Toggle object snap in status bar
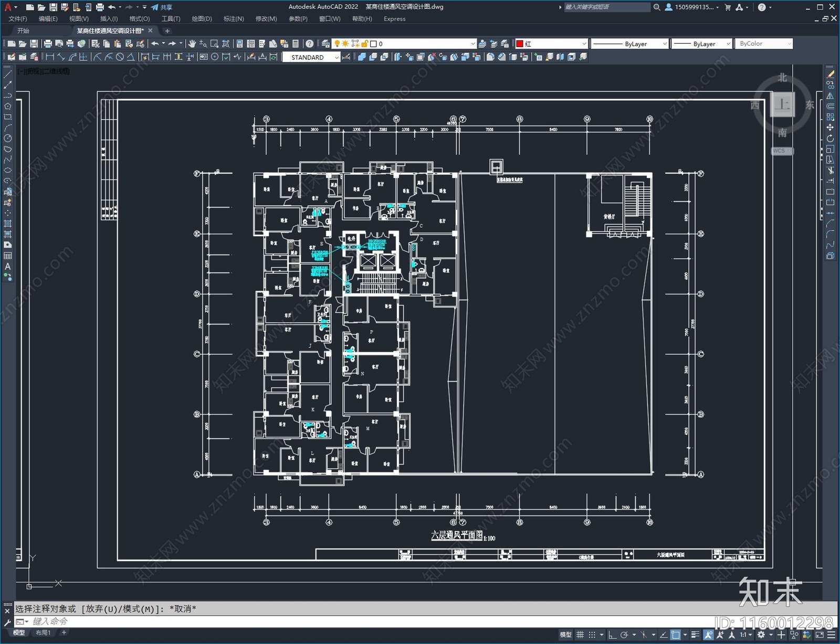The height and width of the screenshot is (644, 840). click(x=676, y=635)
